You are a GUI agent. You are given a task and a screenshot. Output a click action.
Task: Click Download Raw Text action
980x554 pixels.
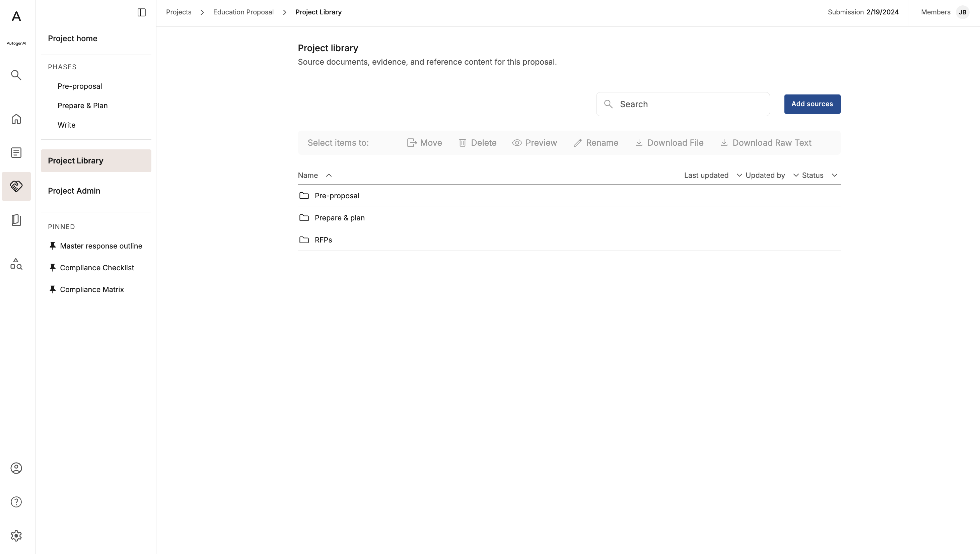766,143
